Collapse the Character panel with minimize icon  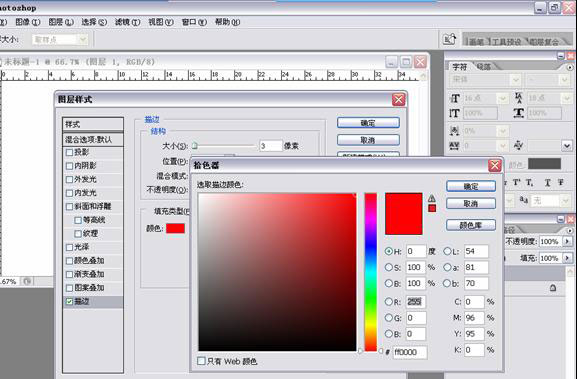click(x=561, y=56)
